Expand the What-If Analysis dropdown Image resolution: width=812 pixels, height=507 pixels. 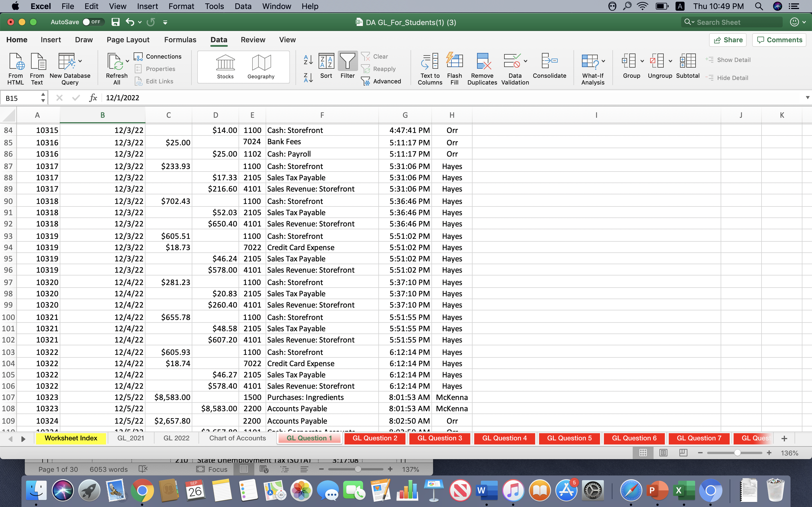[x=603, y=61]
